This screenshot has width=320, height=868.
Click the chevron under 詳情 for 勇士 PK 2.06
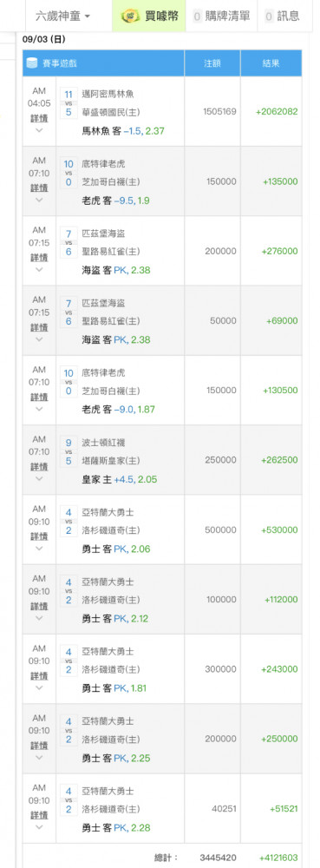[x=39, y=548]
